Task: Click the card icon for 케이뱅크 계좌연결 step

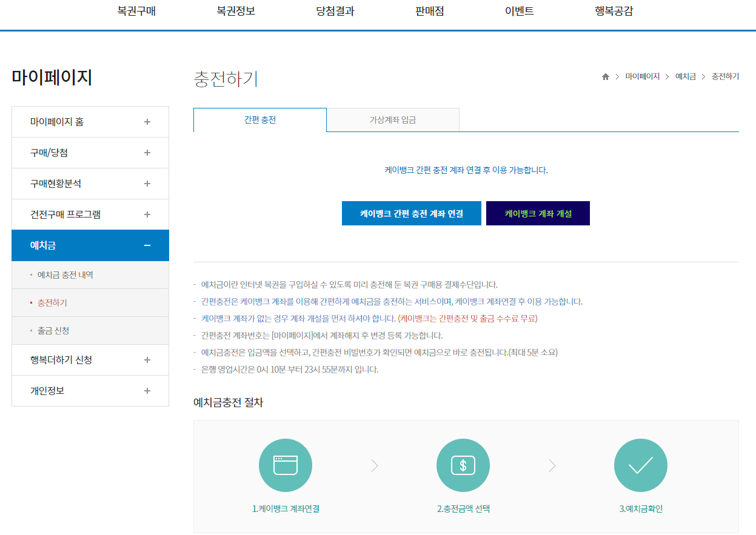Action: click(x=286, y=465)
